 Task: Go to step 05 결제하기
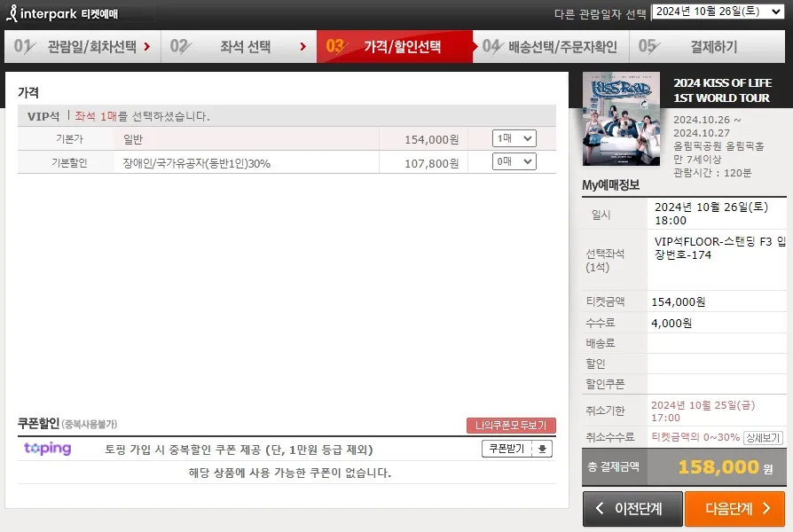(708, 46)
